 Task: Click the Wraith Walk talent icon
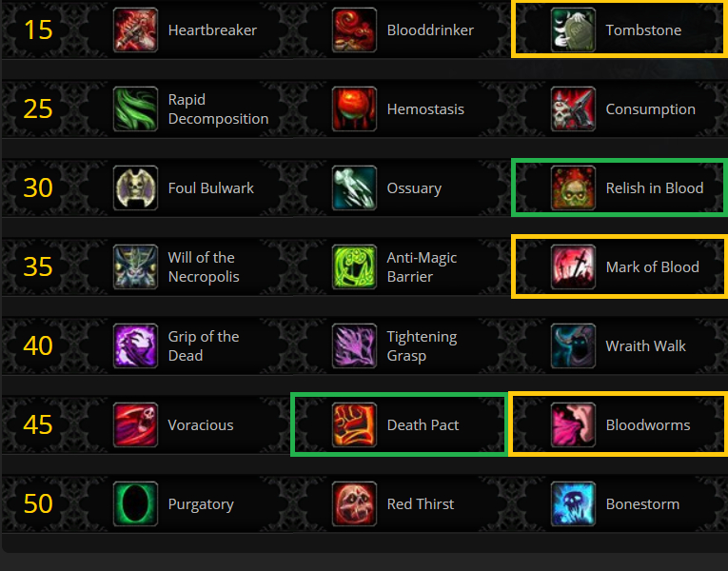click(574, 345)
